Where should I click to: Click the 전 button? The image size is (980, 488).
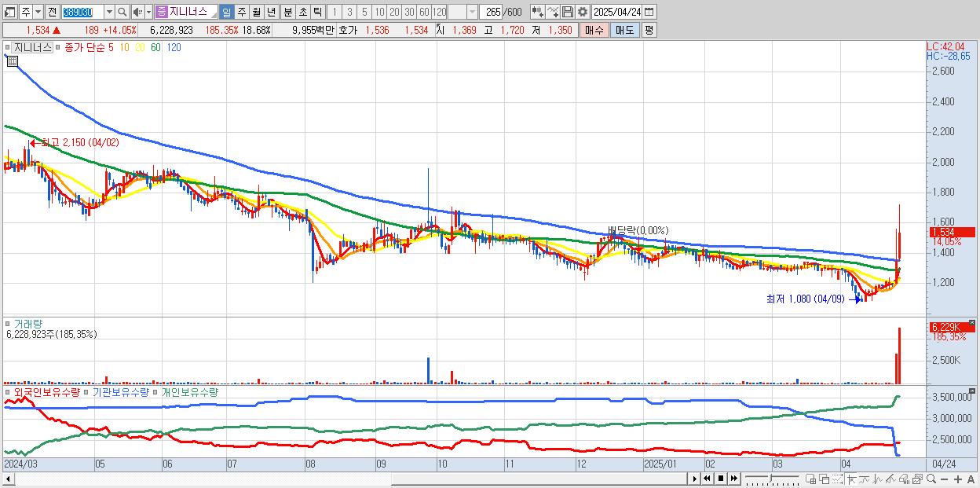[53, 12]
